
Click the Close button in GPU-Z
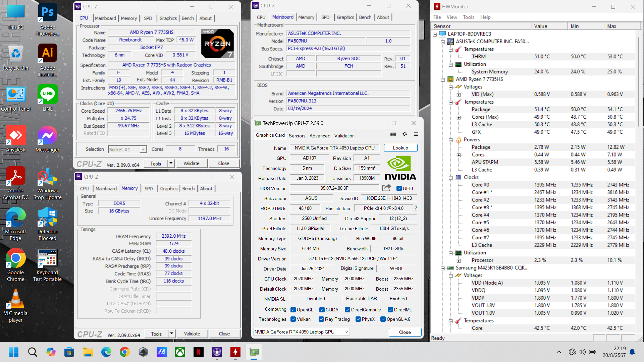click(405, 332)
